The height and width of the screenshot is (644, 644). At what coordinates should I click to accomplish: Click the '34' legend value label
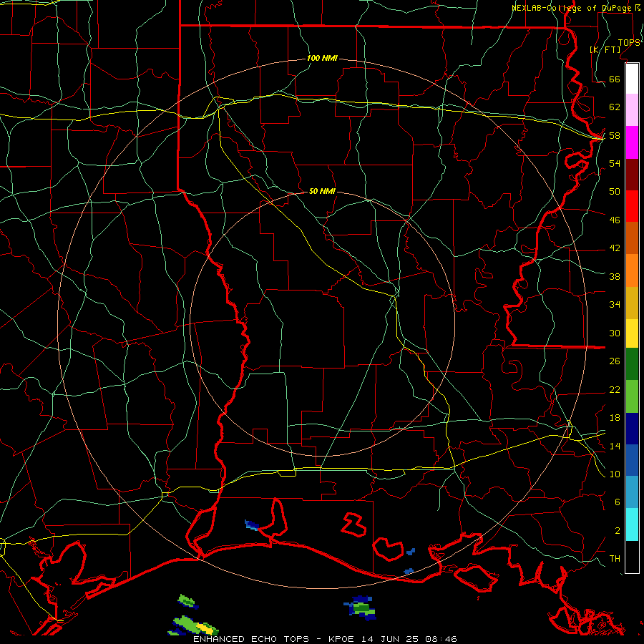615,305
